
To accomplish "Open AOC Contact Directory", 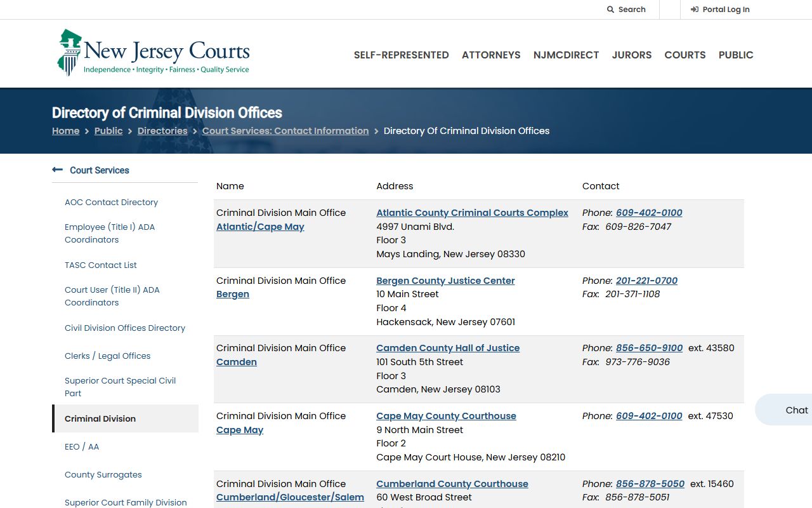I will 112,203.
